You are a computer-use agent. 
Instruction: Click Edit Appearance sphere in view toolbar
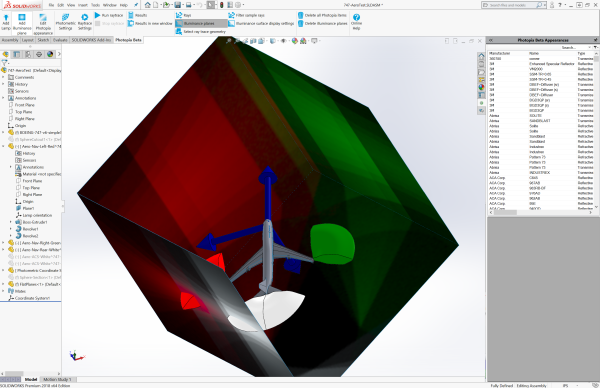(295, 41)
